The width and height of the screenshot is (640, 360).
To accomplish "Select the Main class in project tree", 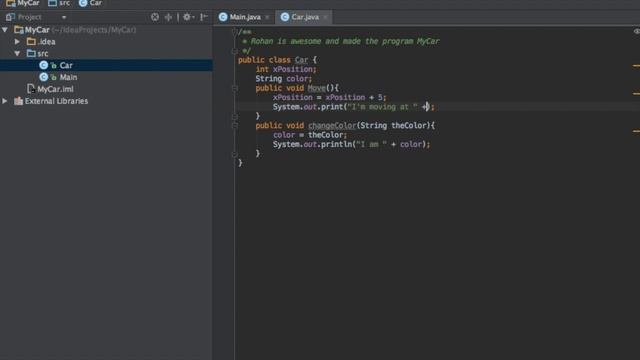I will pyautogui.click(x=106, y=77).
